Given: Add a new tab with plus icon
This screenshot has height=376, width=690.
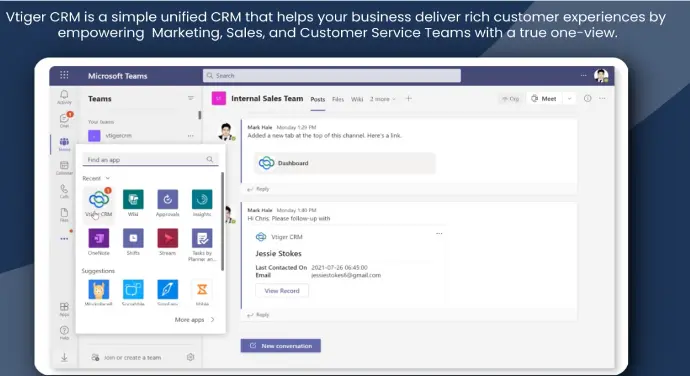Looking at the screenshot, I should (x=408, y=99).
